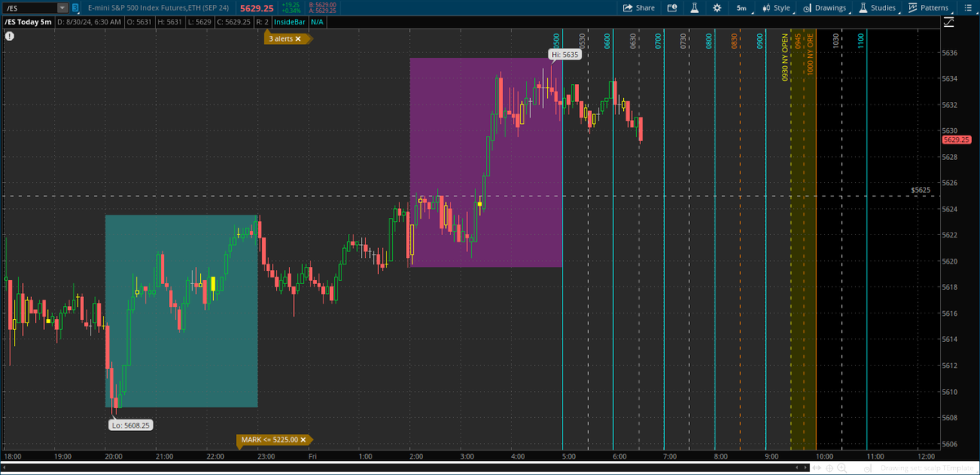Click the $5625 horizontal price level label

(921, 189)
